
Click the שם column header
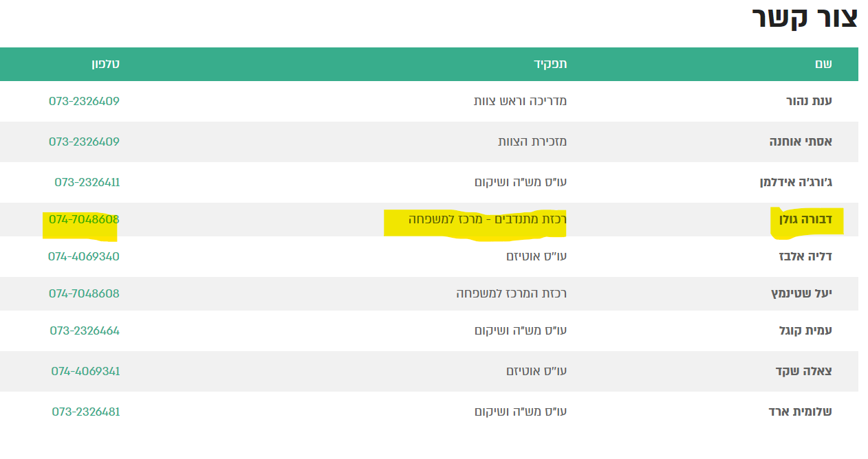click(x=823, y=64)
